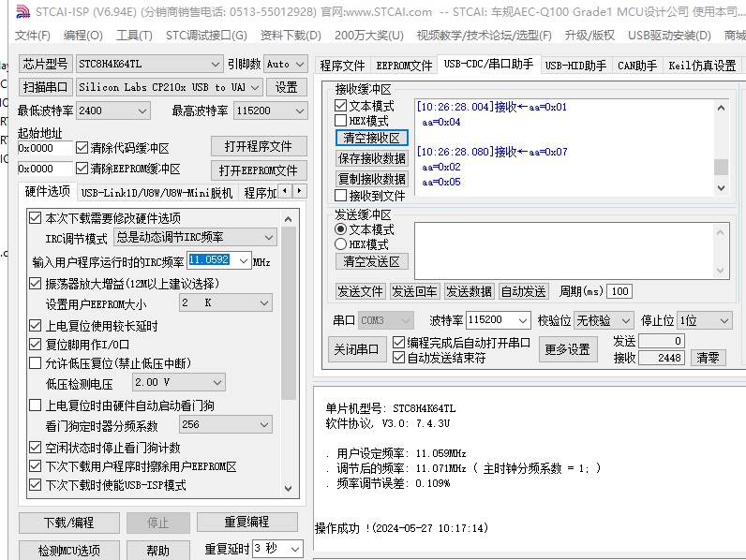This screenshot has width=746, height=560.
Task: Expand the STC8H4K64TL chip model dropdown
Action: coord(215,64)
